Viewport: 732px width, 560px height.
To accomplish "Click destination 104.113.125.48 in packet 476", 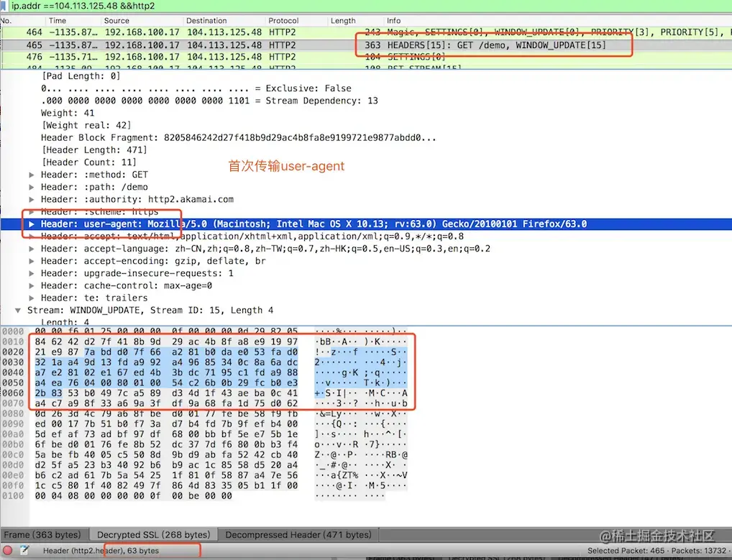I will (x=224, y=57).
